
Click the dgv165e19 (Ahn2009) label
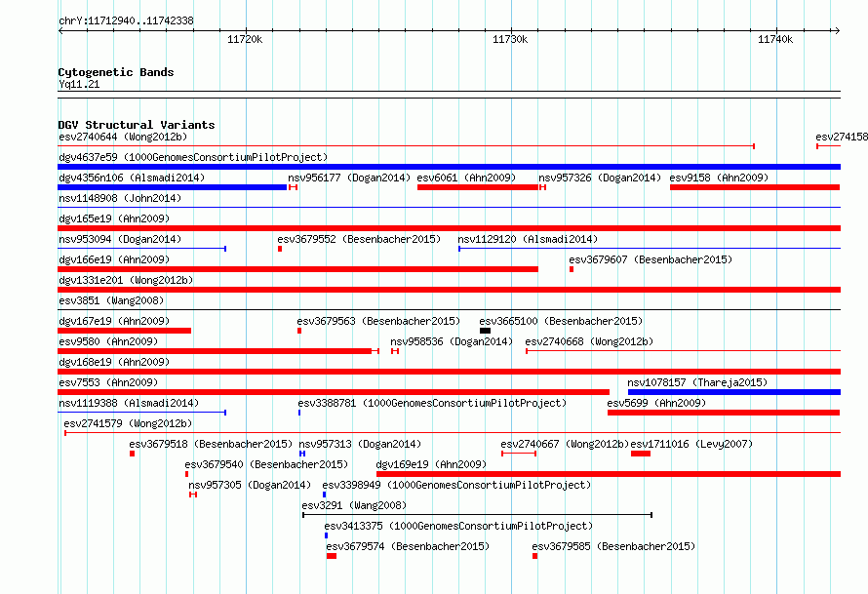click(x=114, y=218)
